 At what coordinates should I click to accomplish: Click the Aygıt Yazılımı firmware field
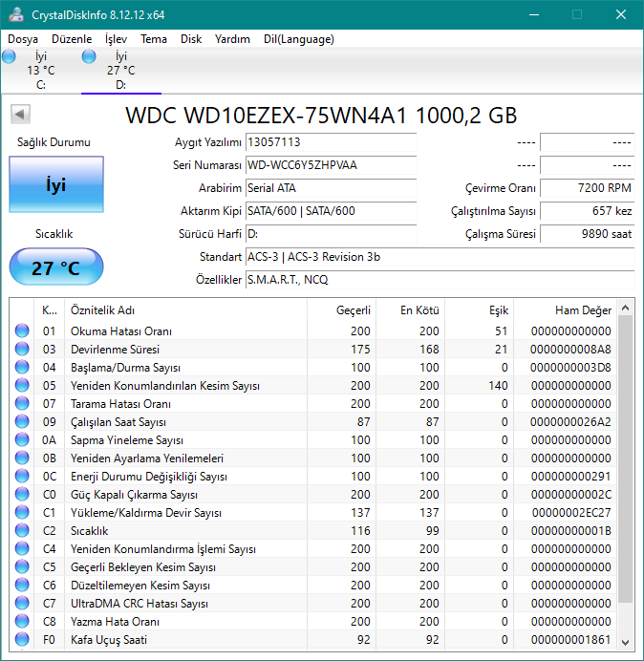[331, 142]
